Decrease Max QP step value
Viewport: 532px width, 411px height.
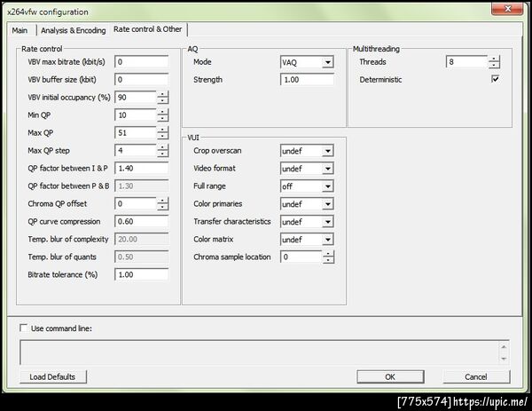pyautogui.click(x=163, y=154)
